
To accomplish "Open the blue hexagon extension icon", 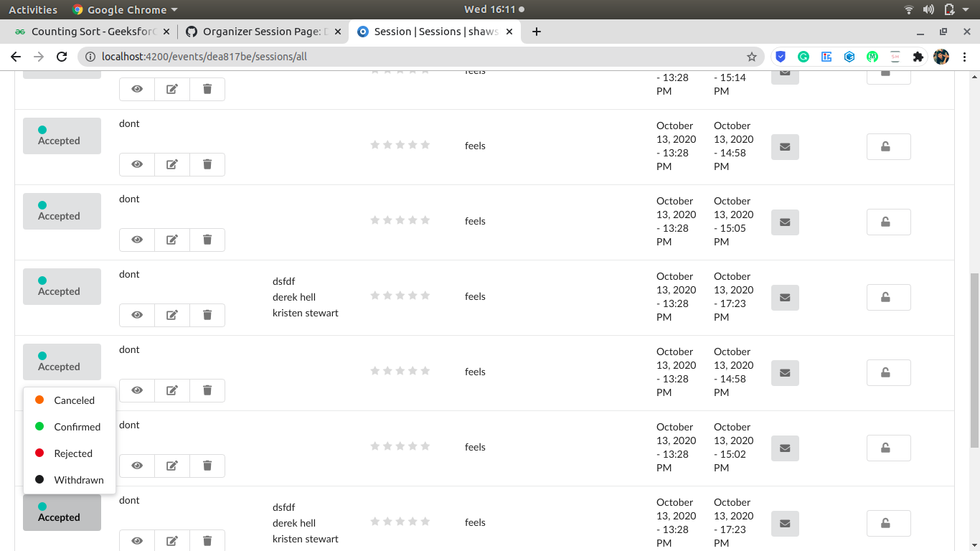I will click(849, 57).
